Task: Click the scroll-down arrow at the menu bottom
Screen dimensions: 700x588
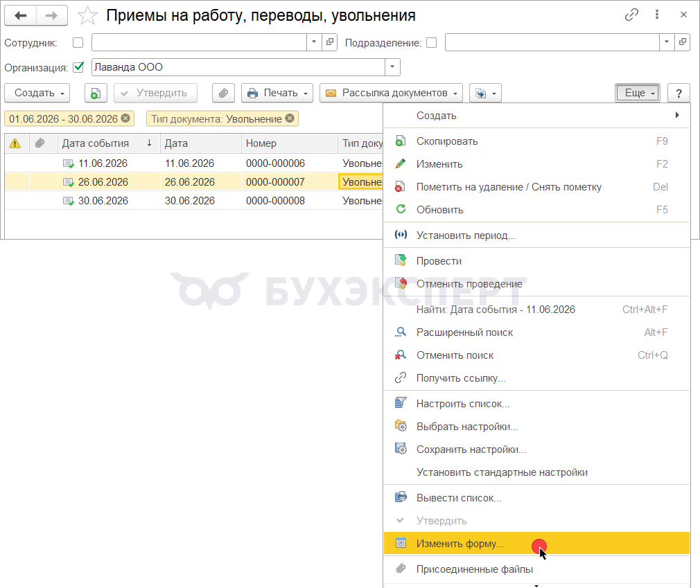Action: point(536,586)
